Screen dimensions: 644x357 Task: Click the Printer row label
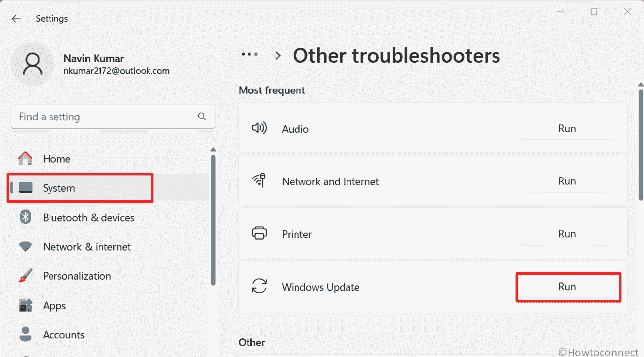pyautogui.click(x=297, y=234)
